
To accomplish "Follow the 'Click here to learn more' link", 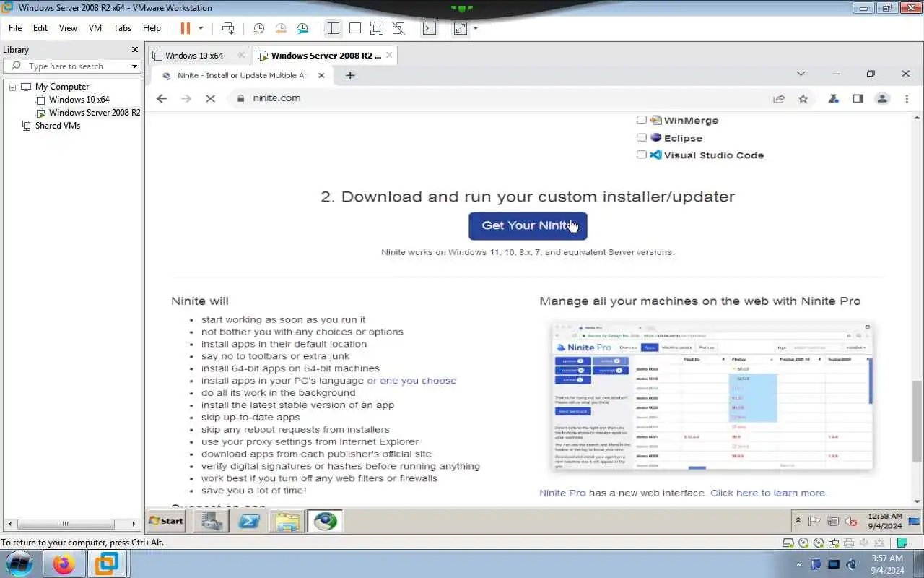I will (x=768, y=493).
